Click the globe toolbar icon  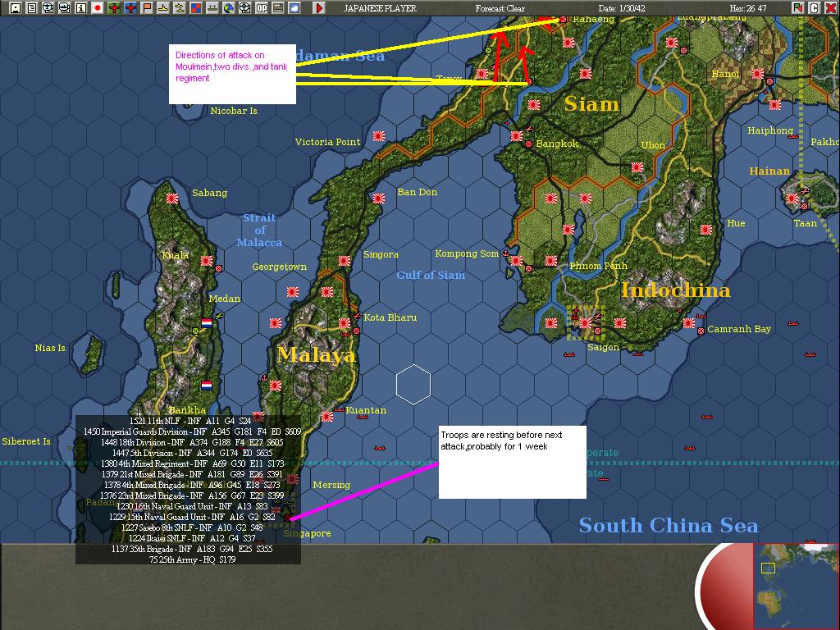click(229, 8)
